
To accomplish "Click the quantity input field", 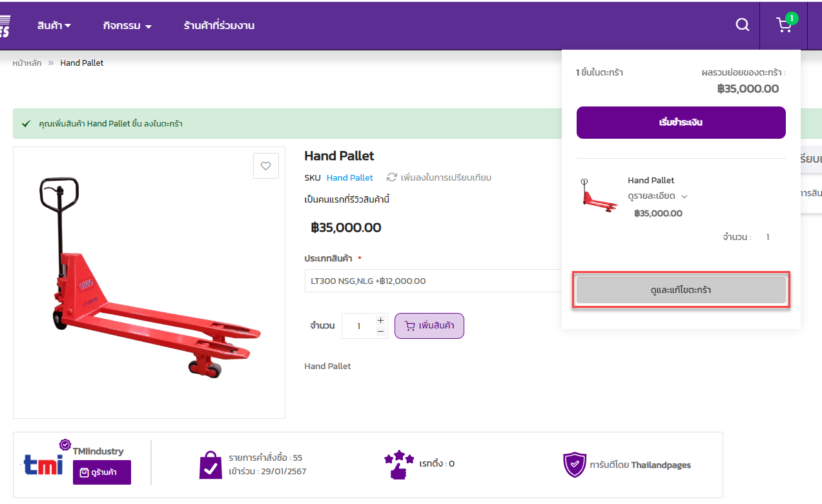I will click(358, 326).
